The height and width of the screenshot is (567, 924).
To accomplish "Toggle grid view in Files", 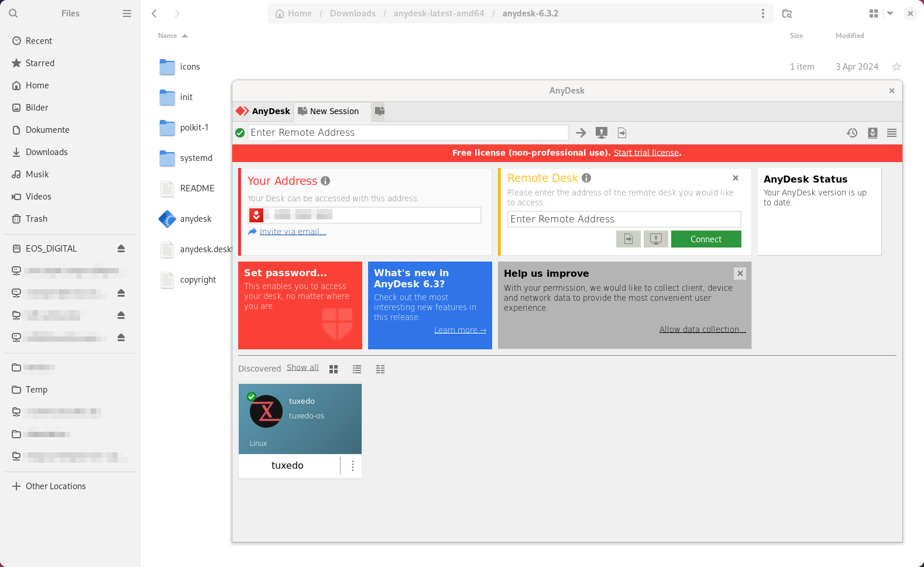I will point(874,13).
